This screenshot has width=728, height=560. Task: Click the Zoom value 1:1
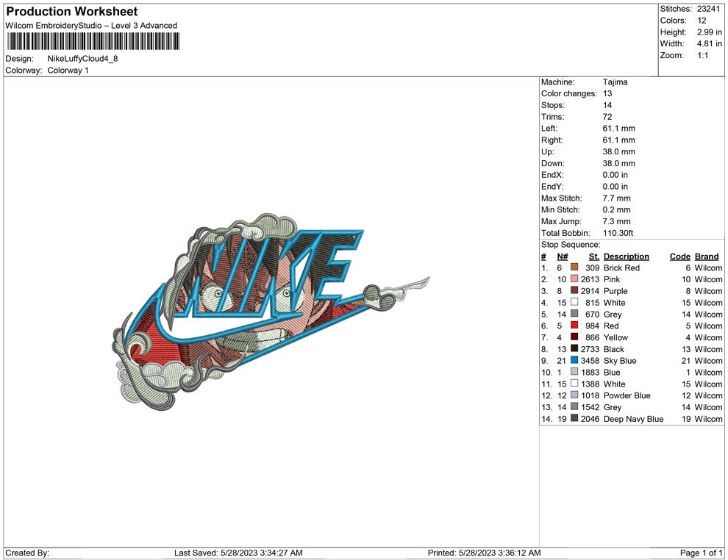(x=702, y=55)
